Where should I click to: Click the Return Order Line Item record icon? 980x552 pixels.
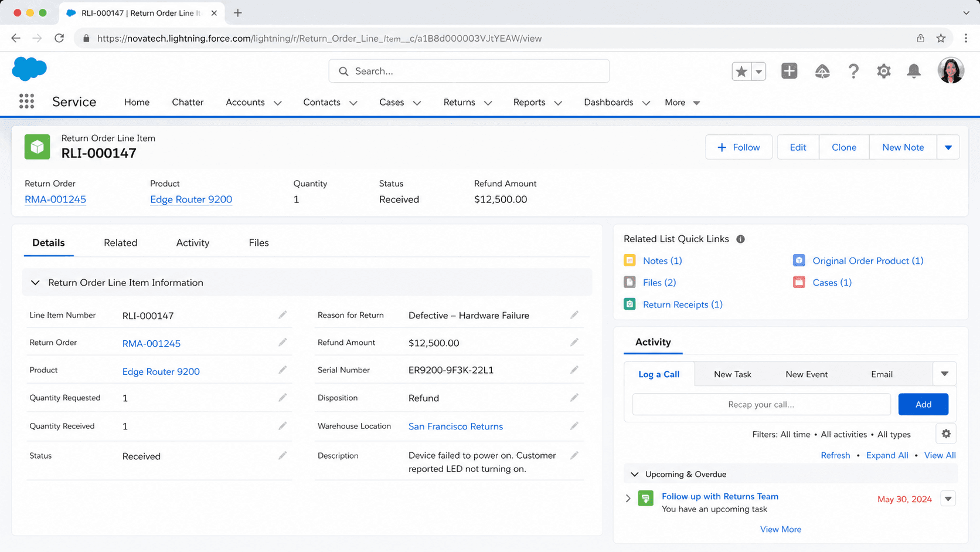pos(37,147)
